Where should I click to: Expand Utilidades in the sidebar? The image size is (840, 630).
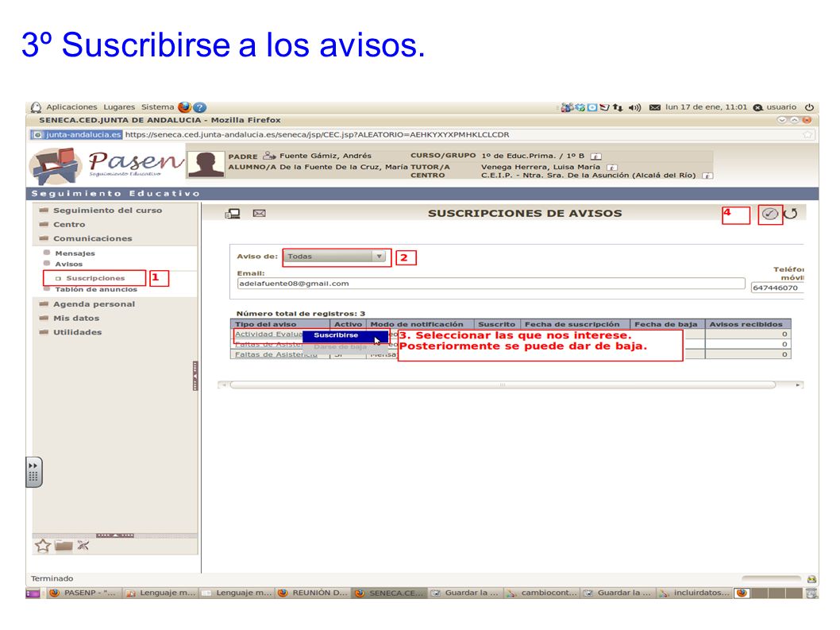click(77, 332)
